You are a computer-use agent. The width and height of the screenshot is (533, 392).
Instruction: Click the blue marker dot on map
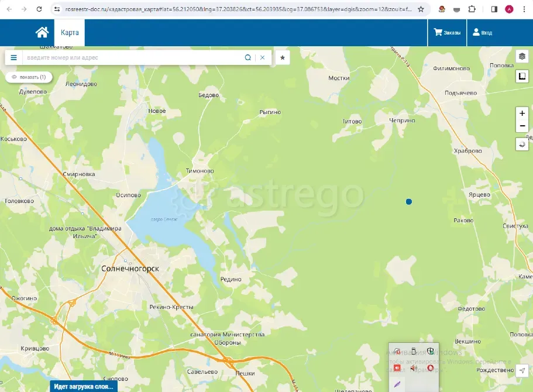pos(409,201)
